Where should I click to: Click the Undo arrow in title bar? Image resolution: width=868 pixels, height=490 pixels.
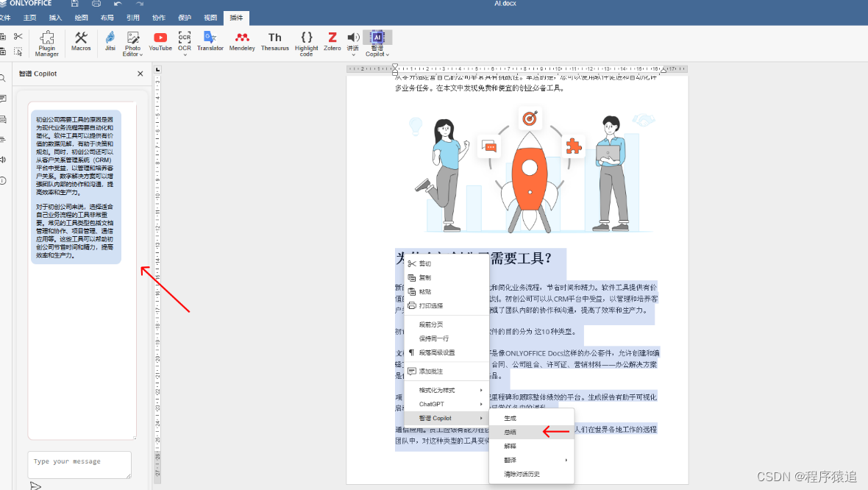click(x=118, y=4)
